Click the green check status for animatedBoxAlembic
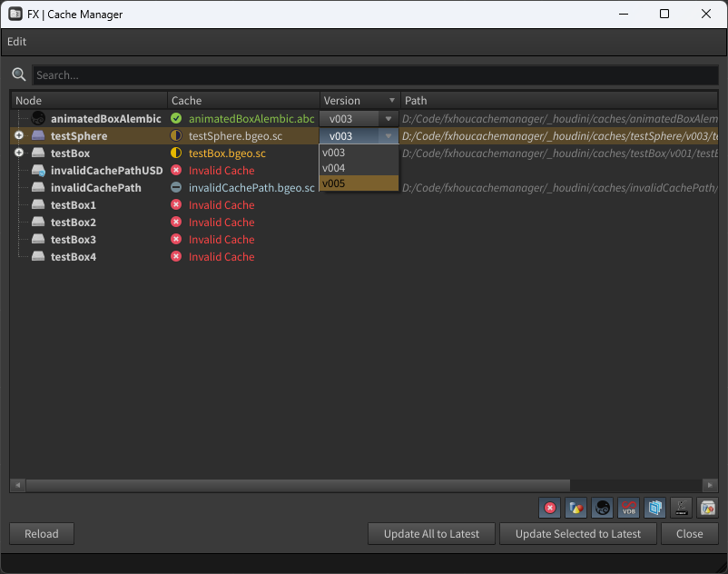The width and height of the screenshot is (728, 574). (x=176, y=119)
